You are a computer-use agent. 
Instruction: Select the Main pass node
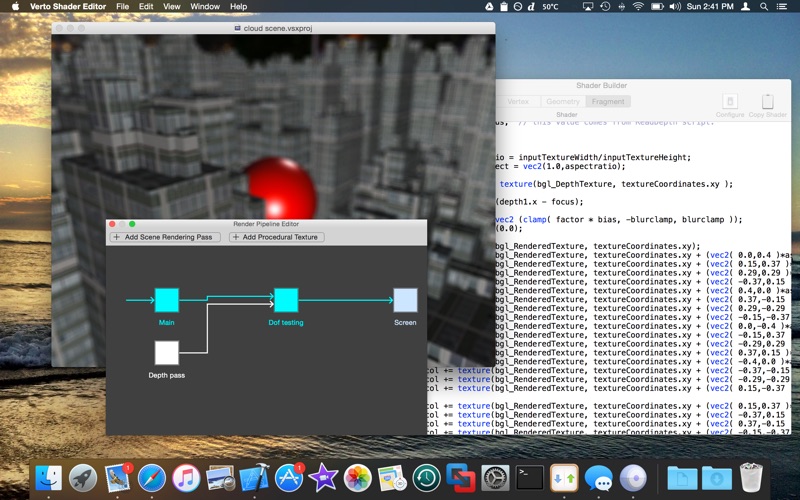167,300
